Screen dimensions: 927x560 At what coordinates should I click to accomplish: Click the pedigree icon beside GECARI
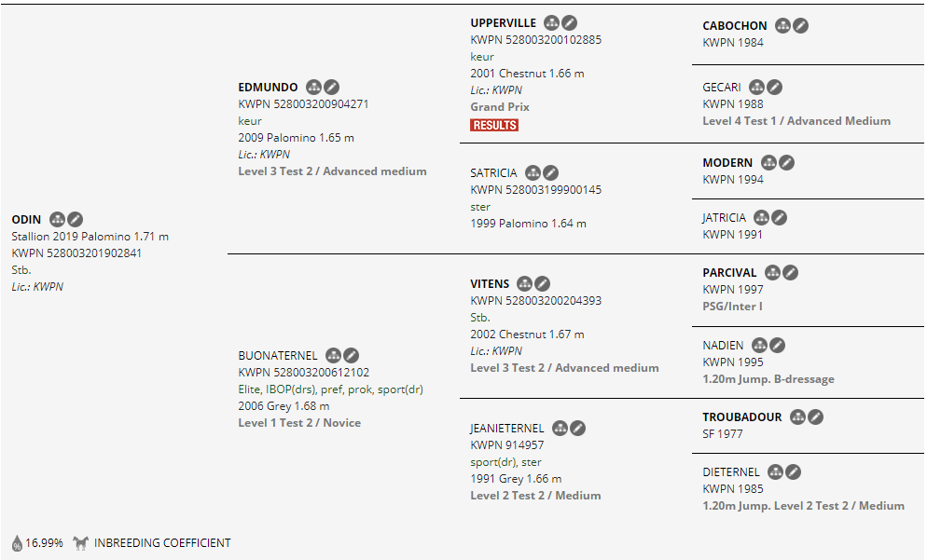(756, 88)
